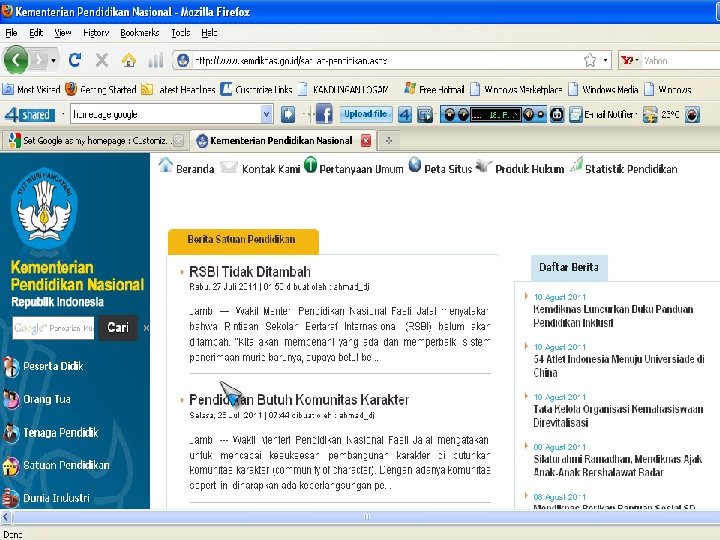Open the KANDUNGAN LOGAM bookmark

(343, 89)
